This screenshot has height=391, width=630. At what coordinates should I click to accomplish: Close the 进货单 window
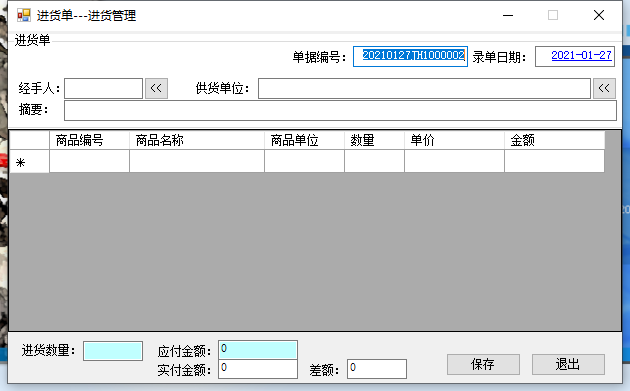599,15
